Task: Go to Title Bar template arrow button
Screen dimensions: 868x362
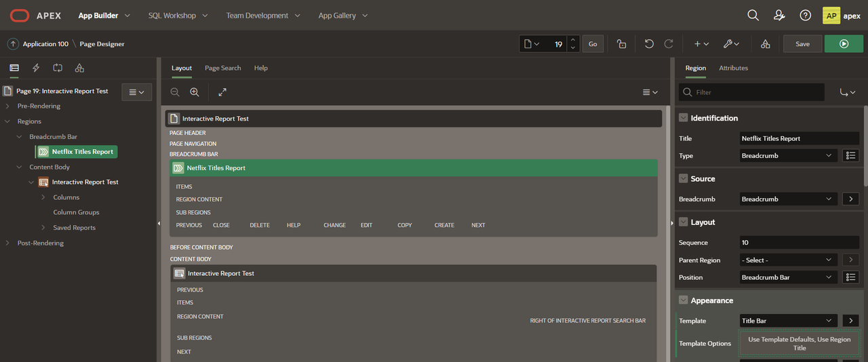Action: click(850, 321)
